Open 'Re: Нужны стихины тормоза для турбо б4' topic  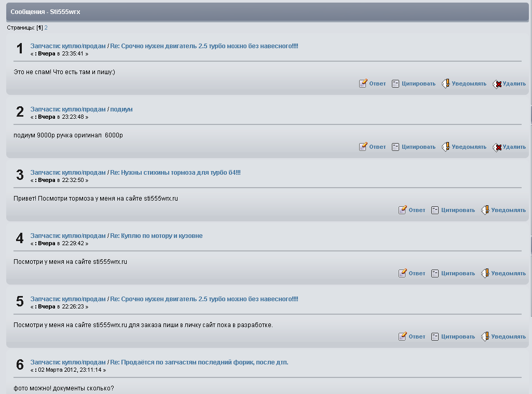[x=175, y=173]
